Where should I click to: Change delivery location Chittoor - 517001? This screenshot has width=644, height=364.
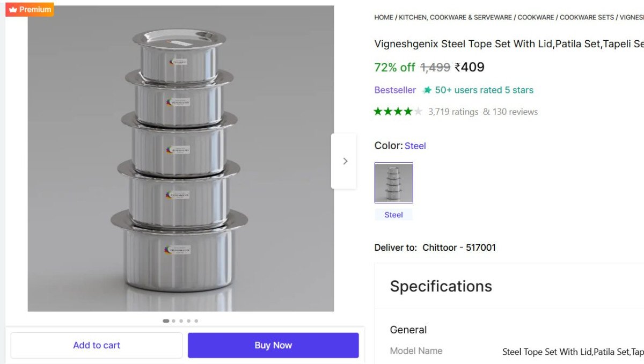pyautogui.click(x=459, y=247)
